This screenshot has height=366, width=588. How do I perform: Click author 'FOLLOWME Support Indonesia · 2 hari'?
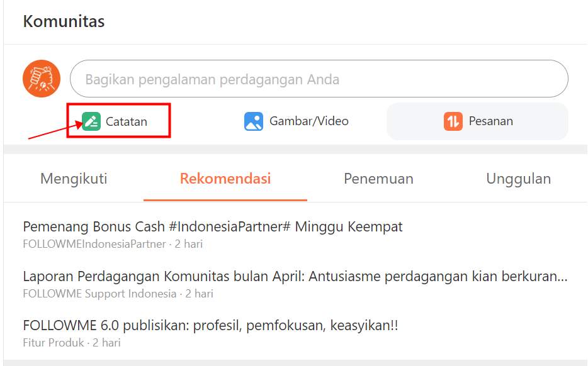click(118, 294)
